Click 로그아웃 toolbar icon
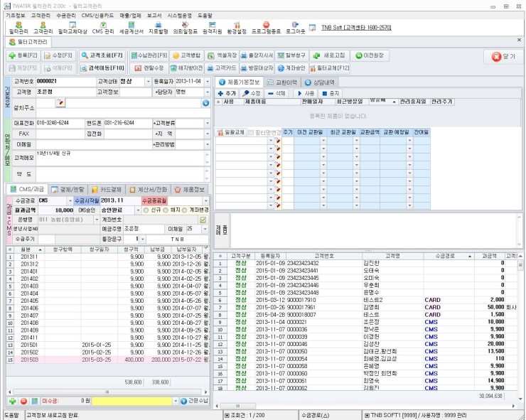This screenshot has width=526, height=420. (295, 28)
